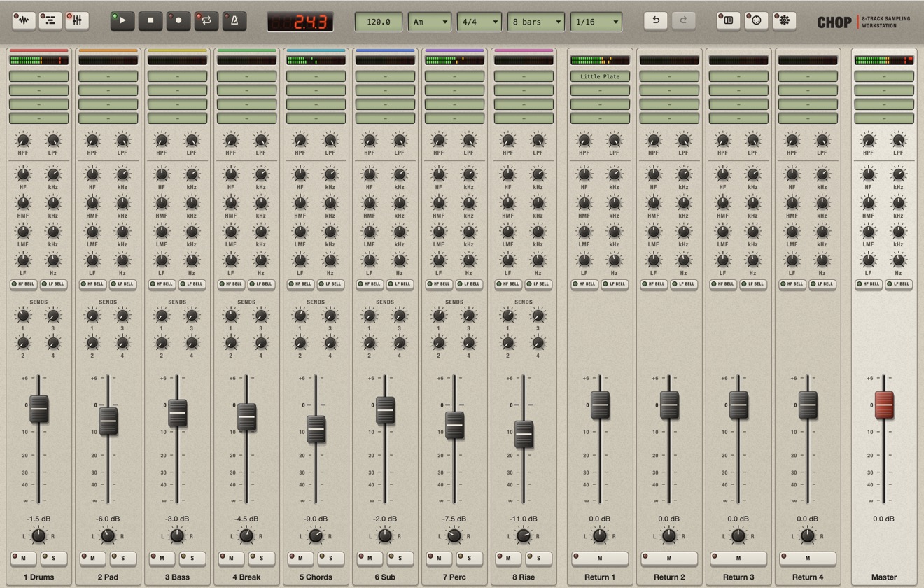Click the Redo arrow
Viewport: 924px width, 588px height.
click(x=684, y=20)
